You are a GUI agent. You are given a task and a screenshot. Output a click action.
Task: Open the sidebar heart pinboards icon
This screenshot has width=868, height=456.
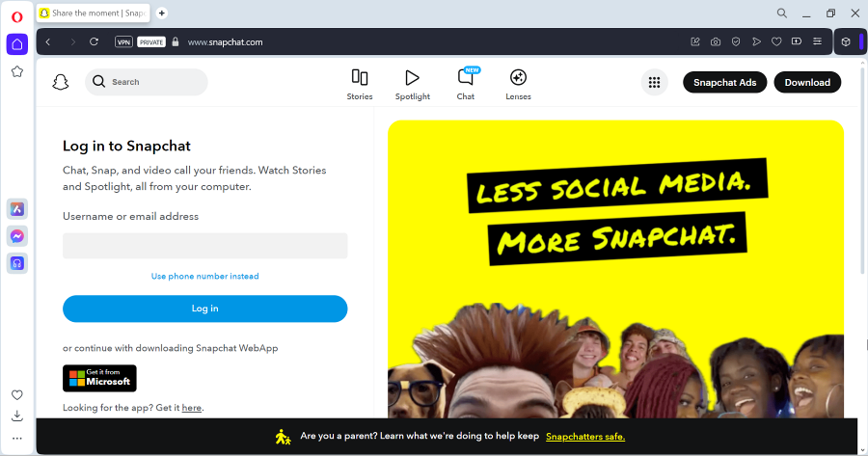tap(17, 395)
